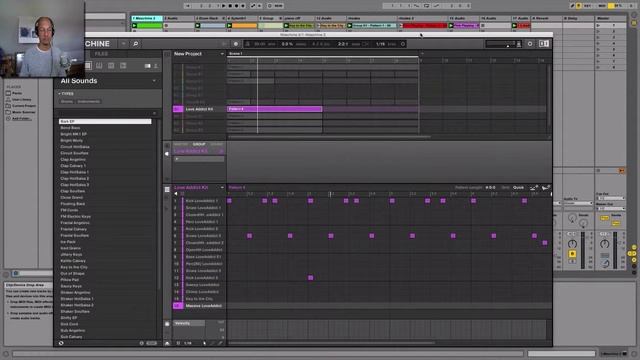Screen dimensions: 640x360
Task: Click the lone note on row 12
Action: [311, 278]
